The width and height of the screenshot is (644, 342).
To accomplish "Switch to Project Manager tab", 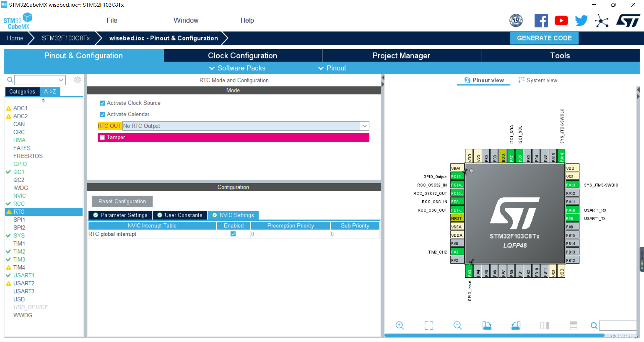I will click(401, 56).
